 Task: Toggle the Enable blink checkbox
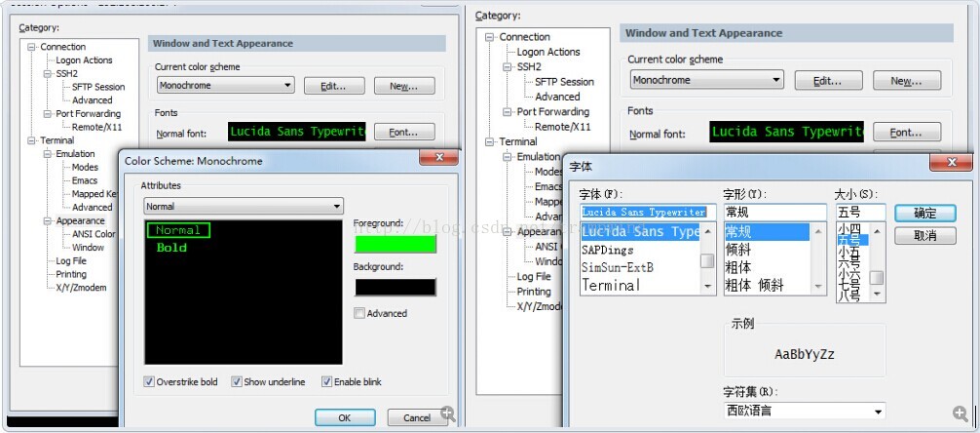[x=327, y=381]
